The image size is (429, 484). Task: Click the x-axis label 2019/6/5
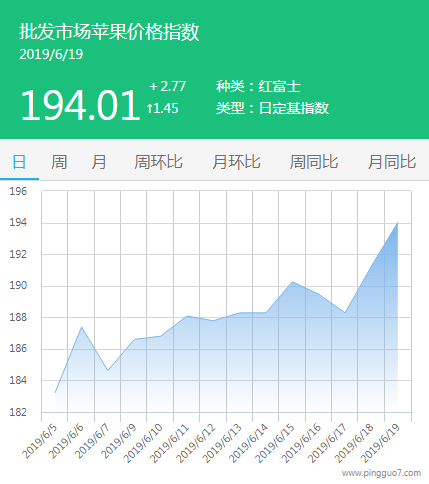tap(40, 442)
